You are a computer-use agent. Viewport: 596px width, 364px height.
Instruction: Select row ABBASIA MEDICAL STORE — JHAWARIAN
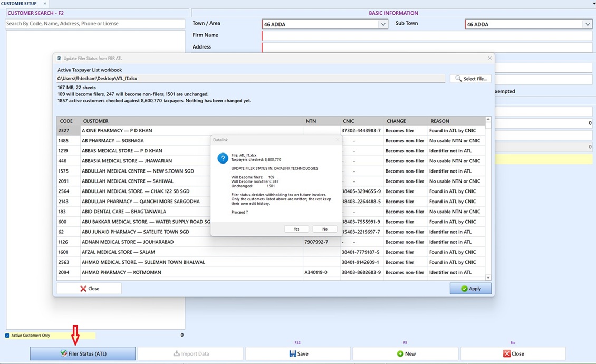[x=271, y=161]
